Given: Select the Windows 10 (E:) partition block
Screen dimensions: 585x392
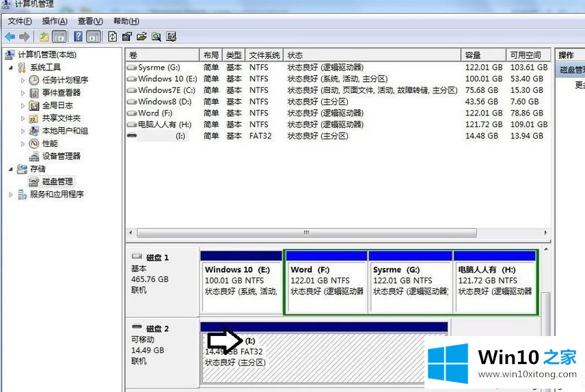Looking at the screenshot, I should (x=241, y=282).
